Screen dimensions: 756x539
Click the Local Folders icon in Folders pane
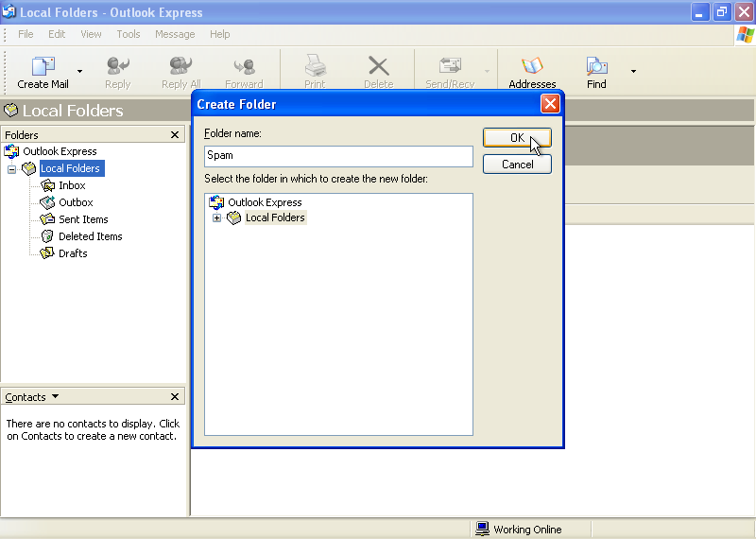pyautogui.click(x=29, y=168)
